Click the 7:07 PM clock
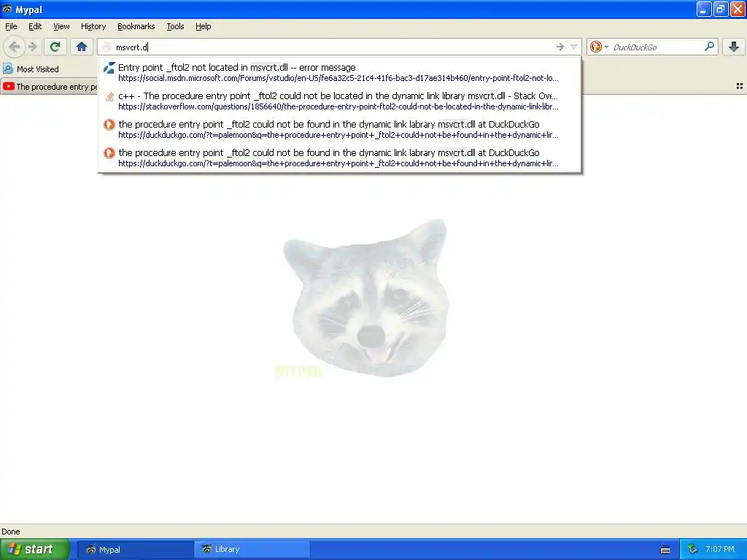Viewport: 747px width, 560px height. pos(720,549)
